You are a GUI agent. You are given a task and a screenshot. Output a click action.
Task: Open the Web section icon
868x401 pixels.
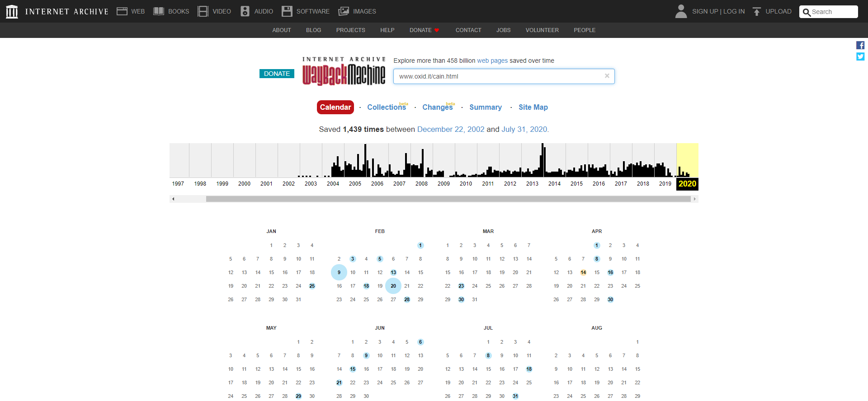click(122, 11)
